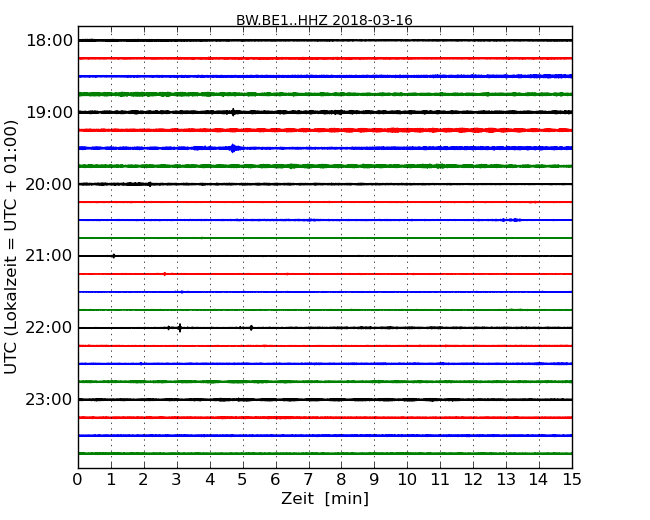Click the spike on the 19:00 black trace

[x=233, y=112]
